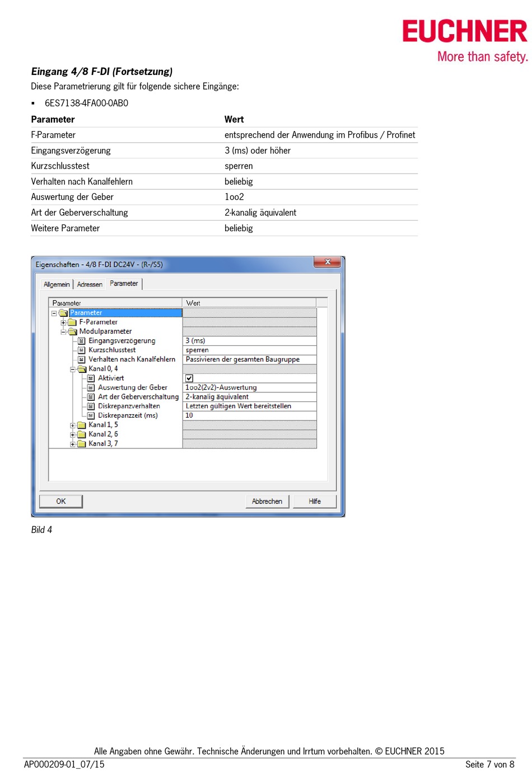Click the Kanal 2, 6 folder icon
Screen dimensions: 532x772
[82, 434]
